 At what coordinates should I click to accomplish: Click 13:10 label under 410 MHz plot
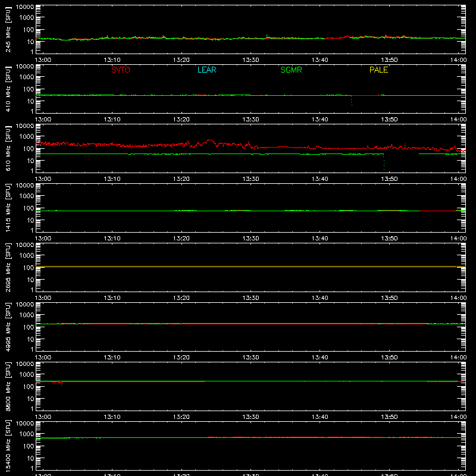112,120
